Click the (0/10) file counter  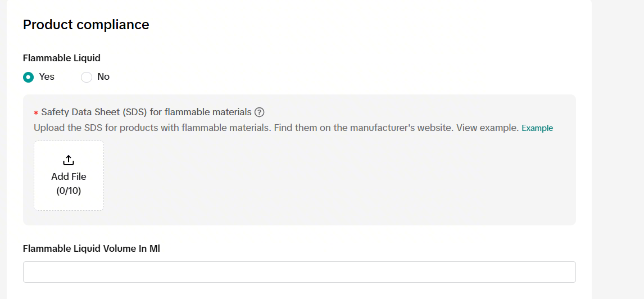(x=69, y=191)
